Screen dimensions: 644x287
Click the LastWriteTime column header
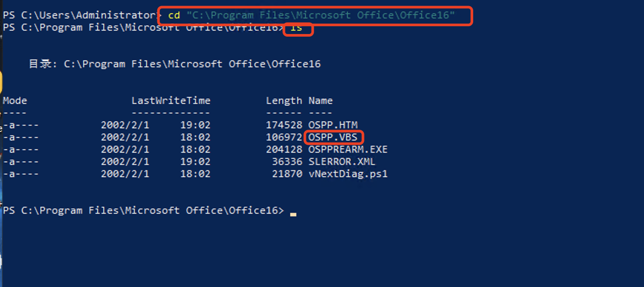tap(171, 101)
